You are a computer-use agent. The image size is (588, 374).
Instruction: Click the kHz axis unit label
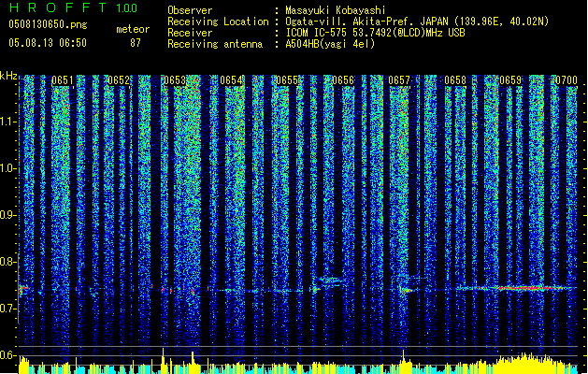click(x=8, y=76)
